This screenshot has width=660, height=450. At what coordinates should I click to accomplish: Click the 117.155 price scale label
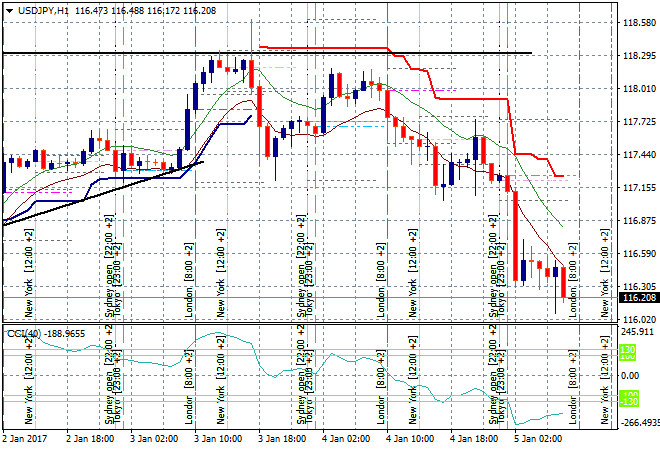point(638,187)
